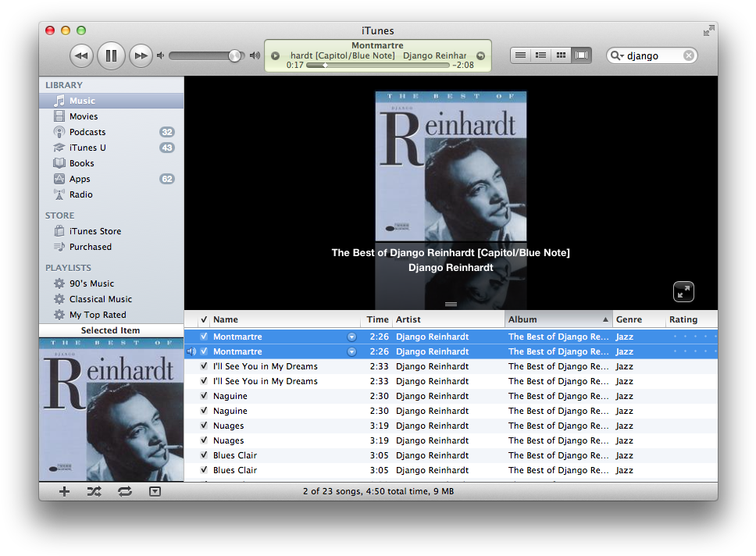Click the rewind previous track button

coord(81,56)
